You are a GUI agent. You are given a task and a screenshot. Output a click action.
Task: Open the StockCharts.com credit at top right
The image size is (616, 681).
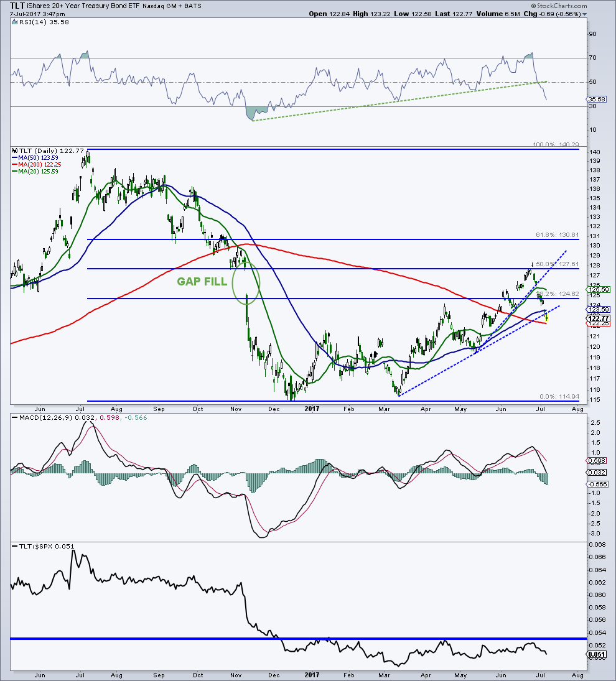click(x=559, y=6)
